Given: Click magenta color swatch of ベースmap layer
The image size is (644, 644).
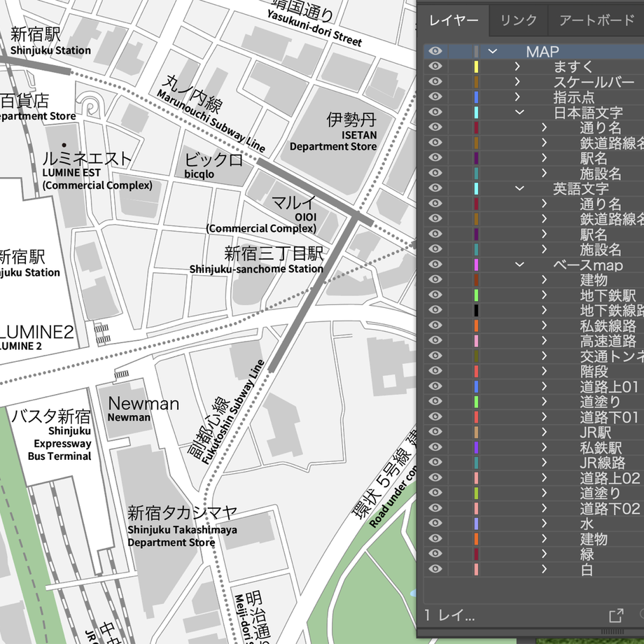Looking at the screenshot, I should (476, 264).
